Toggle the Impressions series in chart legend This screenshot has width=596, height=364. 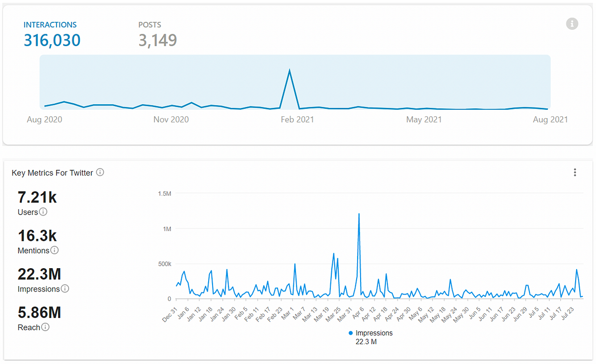pyautogui.click(x=371, y=333)
